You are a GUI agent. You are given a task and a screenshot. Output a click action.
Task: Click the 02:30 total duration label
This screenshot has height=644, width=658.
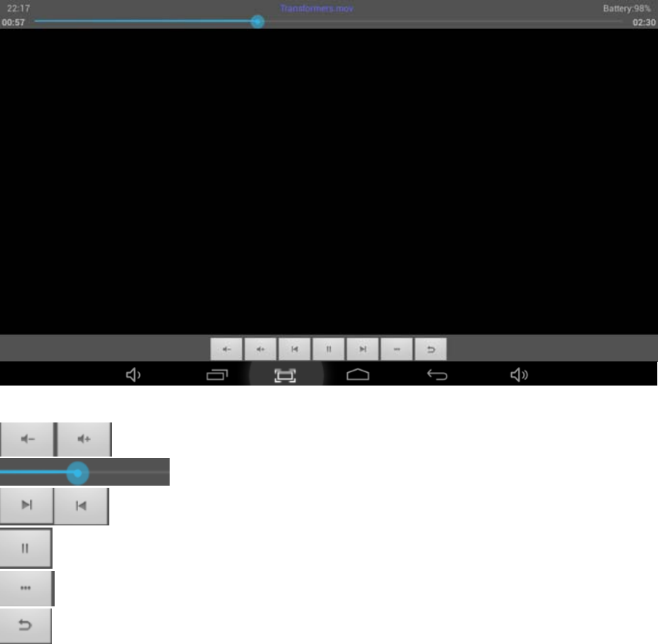(x=644, y=22)
